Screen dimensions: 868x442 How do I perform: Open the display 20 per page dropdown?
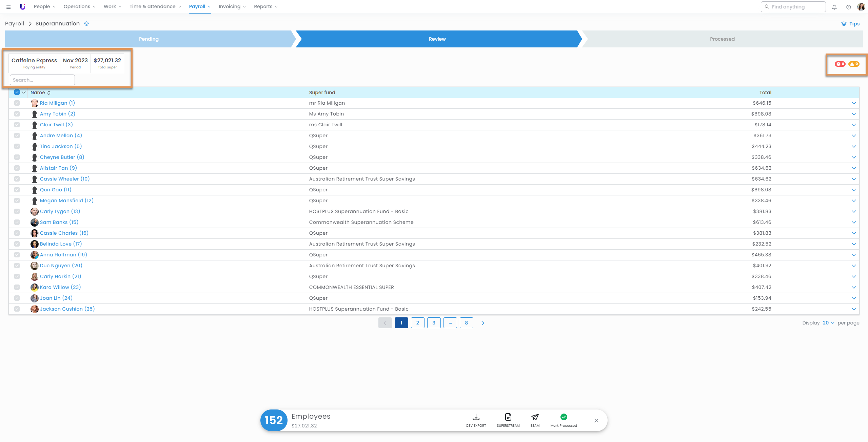(828, 323)
